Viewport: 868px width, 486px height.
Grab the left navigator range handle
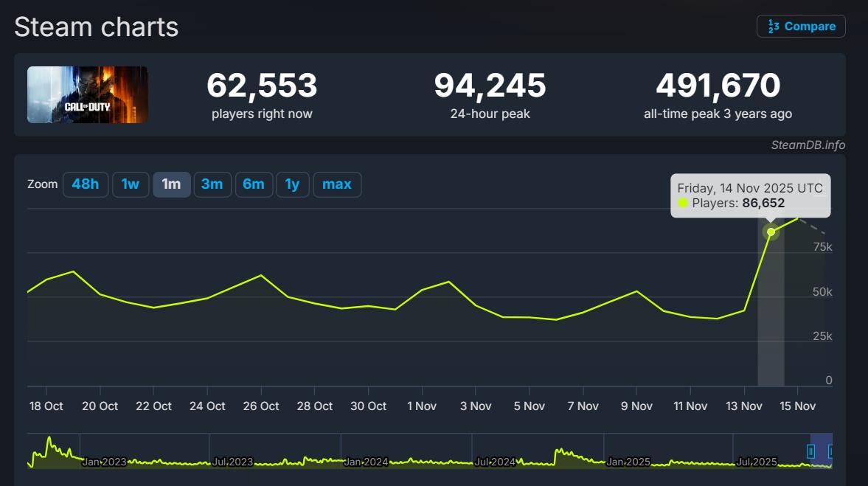pyautogui.click(x=811, y=451)
